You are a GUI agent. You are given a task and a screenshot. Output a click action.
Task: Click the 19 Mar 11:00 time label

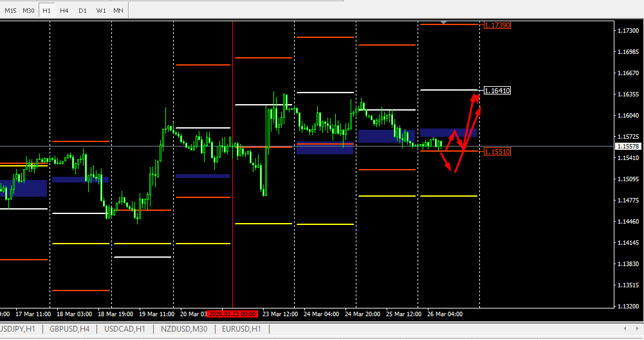tap(156, 314)
